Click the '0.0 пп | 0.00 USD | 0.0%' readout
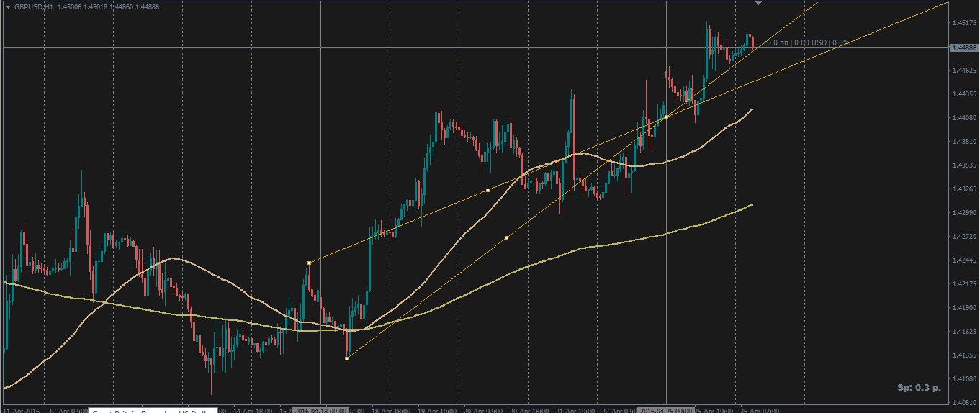Screen dimensions: 980x413 coord(808,42)
